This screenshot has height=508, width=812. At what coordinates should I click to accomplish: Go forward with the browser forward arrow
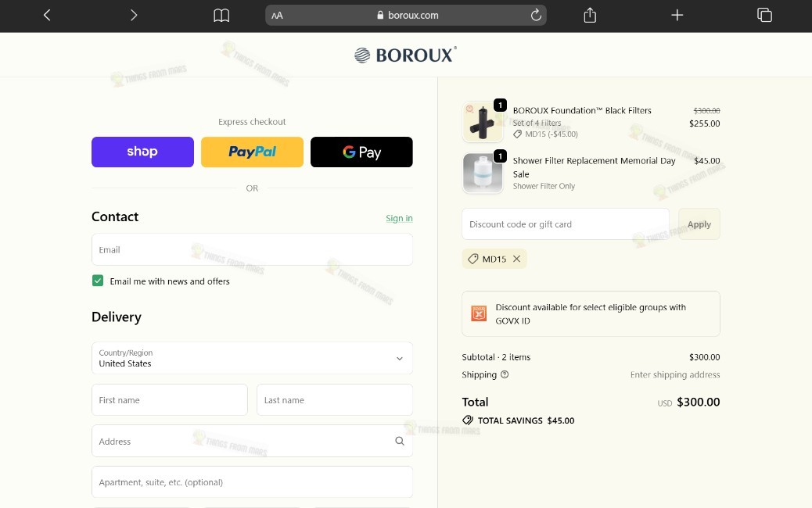point(134,15)
